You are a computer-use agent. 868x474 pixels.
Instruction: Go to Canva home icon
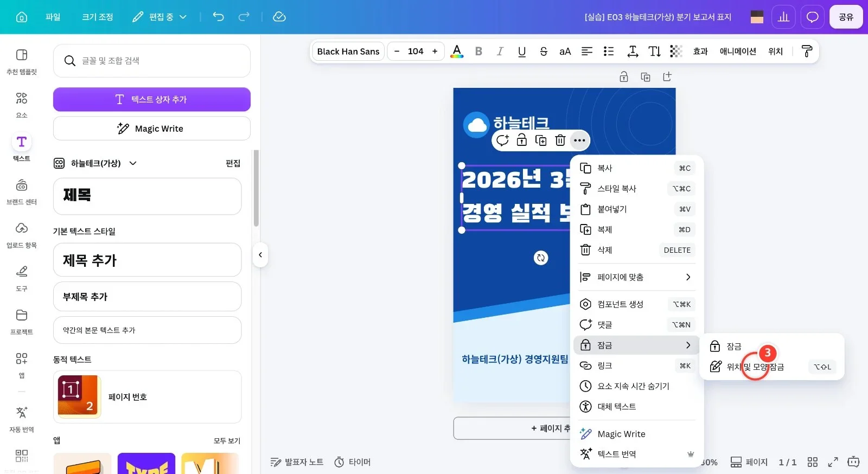tap(22, 17)
